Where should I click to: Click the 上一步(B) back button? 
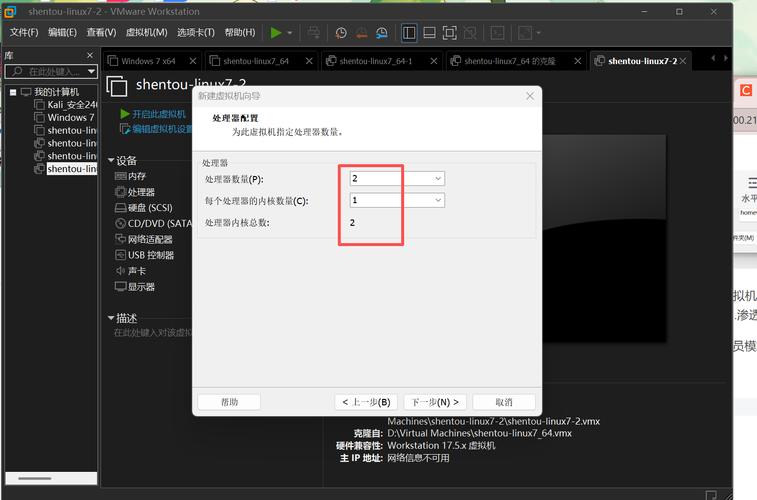tap(366, 402)
